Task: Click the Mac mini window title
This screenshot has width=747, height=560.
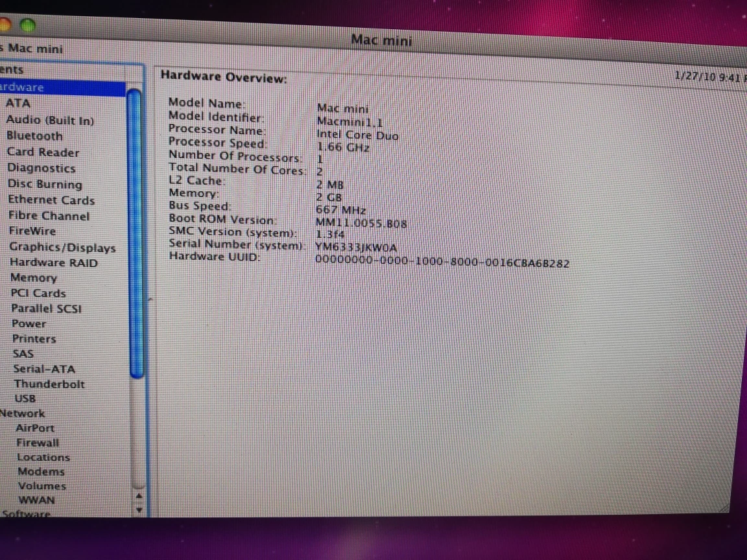Action: pos(381,40)
